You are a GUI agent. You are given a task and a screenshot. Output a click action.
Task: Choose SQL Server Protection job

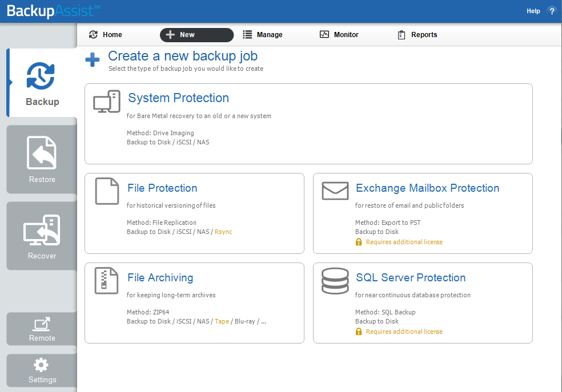point(423,303)
